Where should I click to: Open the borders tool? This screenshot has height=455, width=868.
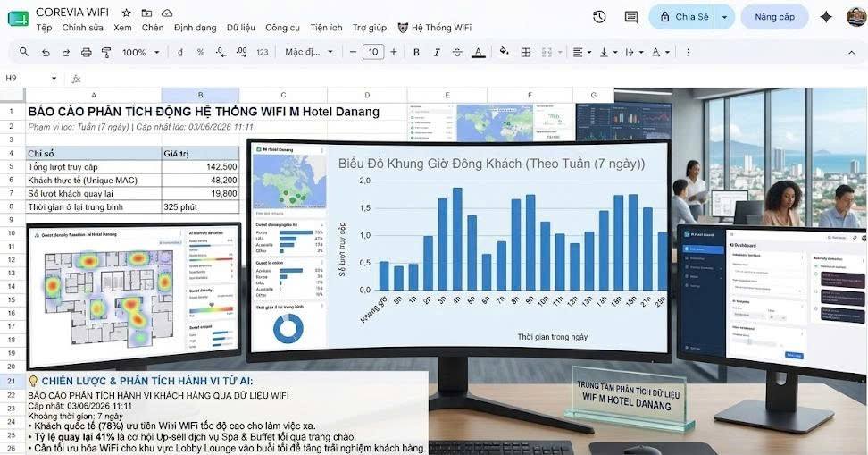point(526,52)
